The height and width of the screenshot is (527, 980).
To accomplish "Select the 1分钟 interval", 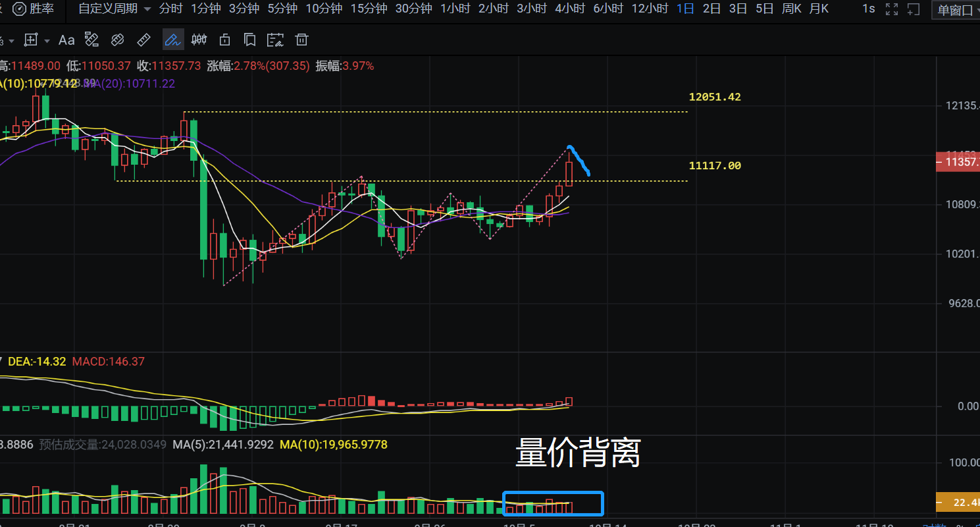I will pos(205,9).
